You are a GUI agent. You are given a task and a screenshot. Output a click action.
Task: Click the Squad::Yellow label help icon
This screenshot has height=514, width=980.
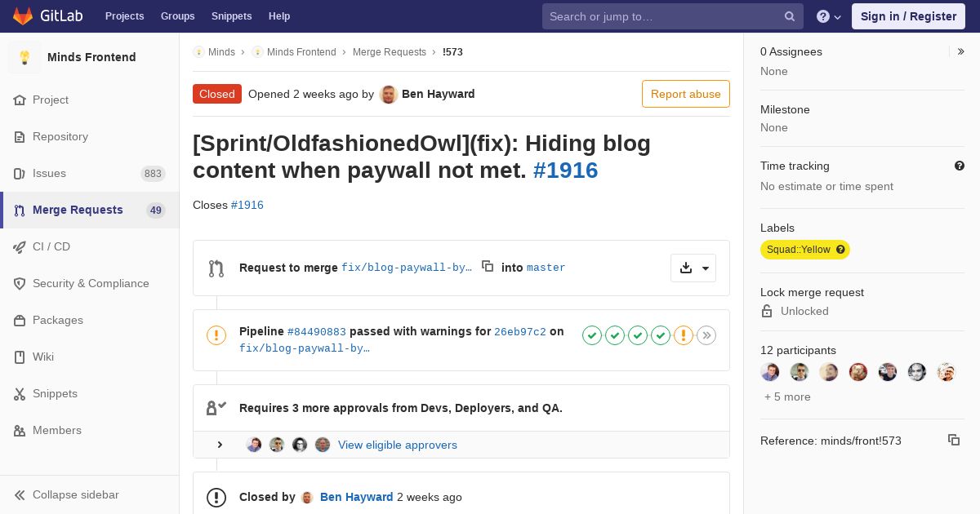tap(840, 250)
